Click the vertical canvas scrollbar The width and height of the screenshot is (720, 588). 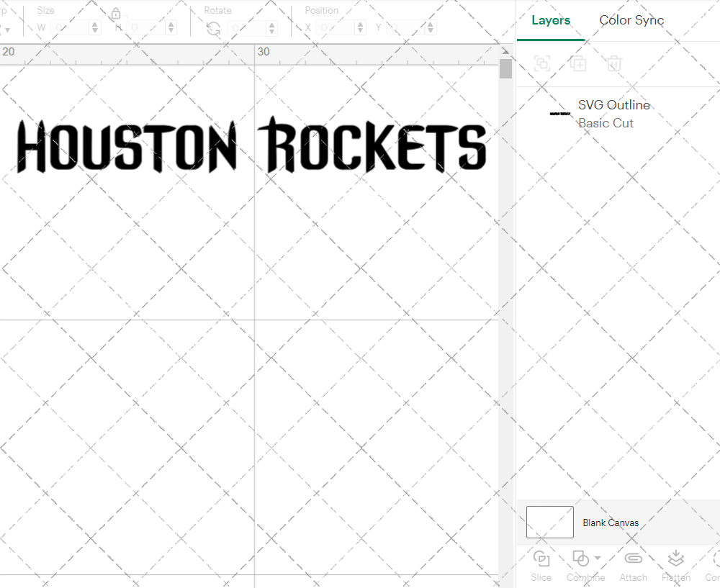point(505,68)
